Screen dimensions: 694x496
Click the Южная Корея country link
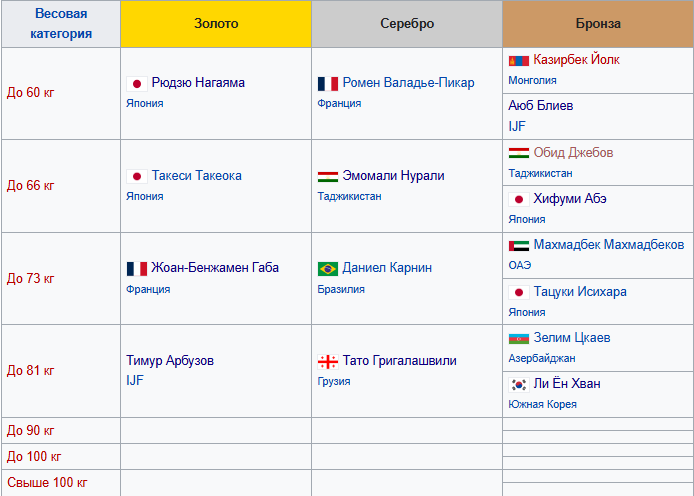coord(542,404)
